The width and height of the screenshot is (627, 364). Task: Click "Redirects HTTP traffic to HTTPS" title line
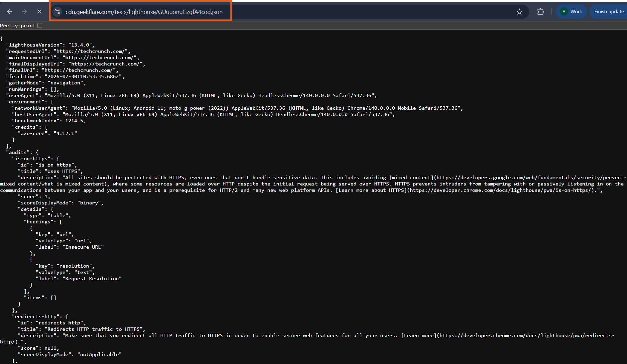(81, 329)
